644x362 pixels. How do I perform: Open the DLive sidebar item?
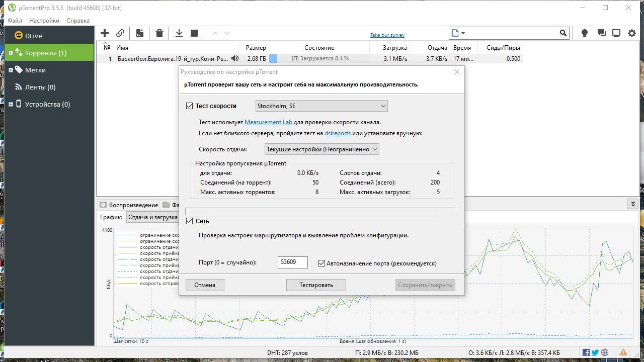pos(49,36)
